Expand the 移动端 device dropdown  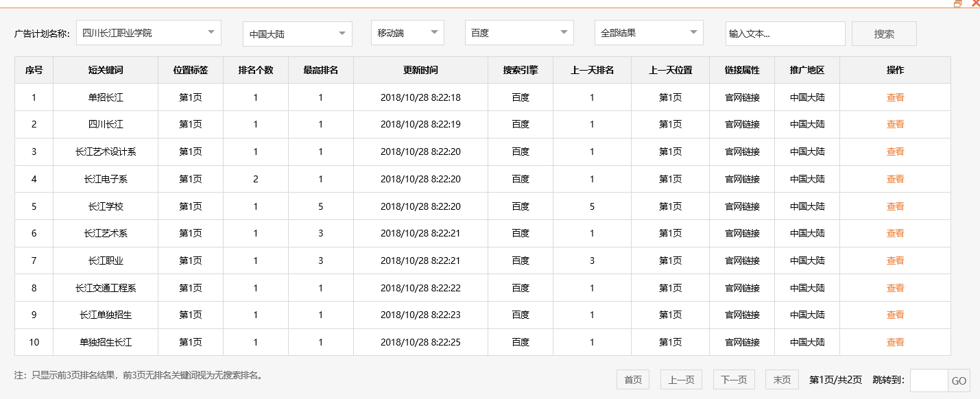pyautogui.click(x=407, y=32)
